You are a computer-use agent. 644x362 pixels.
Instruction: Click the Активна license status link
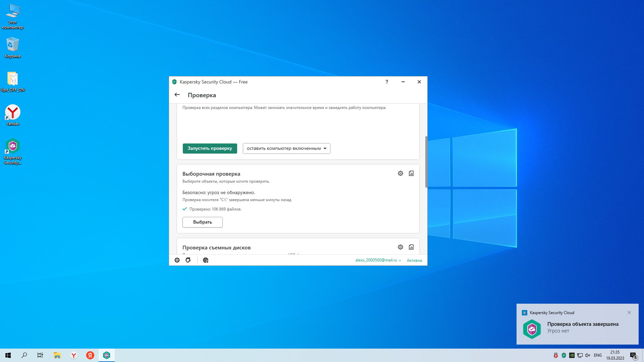pyautogui.click(x=414, y=260)
